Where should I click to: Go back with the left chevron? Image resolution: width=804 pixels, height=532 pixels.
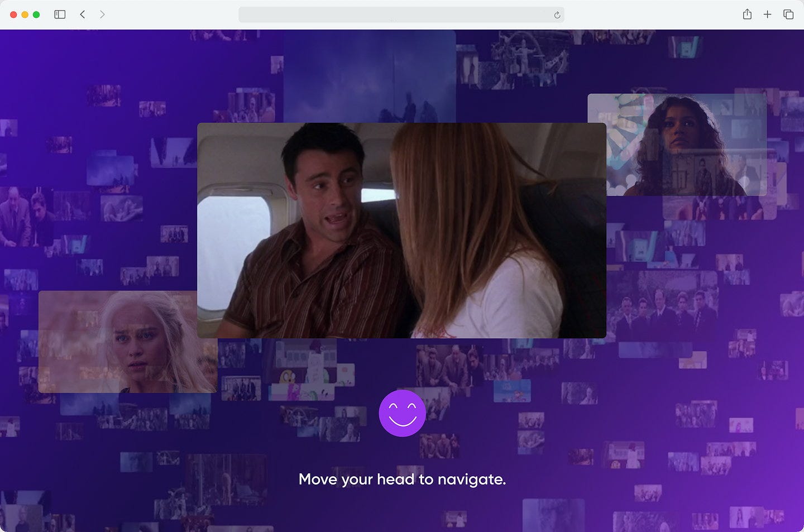coord(83,15)
